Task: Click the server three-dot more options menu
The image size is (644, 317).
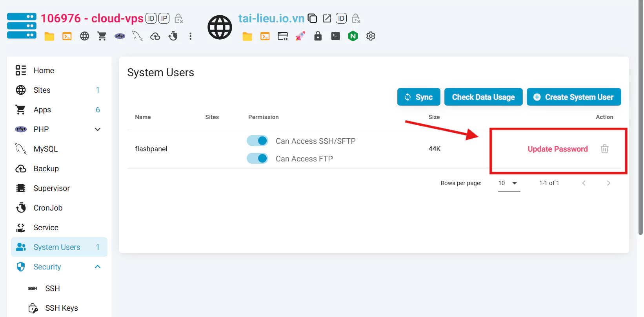Action: (x=191, y=36)
